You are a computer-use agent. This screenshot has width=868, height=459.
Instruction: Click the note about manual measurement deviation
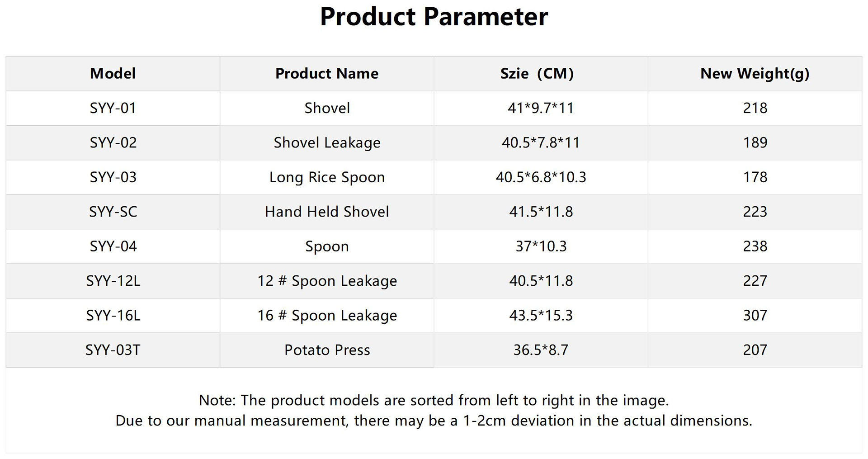(434, 421)
